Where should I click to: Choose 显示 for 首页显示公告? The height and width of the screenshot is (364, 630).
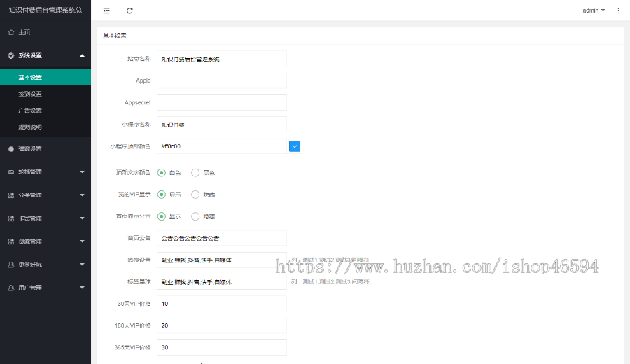(x=162, y=216)
